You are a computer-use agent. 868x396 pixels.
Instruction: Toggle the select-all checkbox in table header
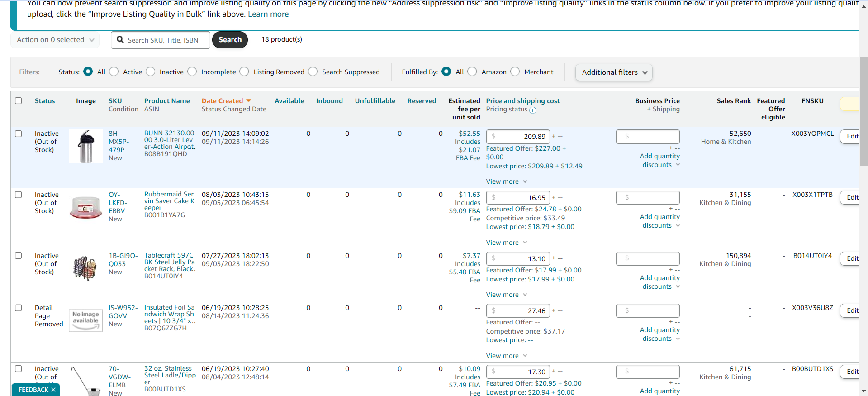pos(19,101)
